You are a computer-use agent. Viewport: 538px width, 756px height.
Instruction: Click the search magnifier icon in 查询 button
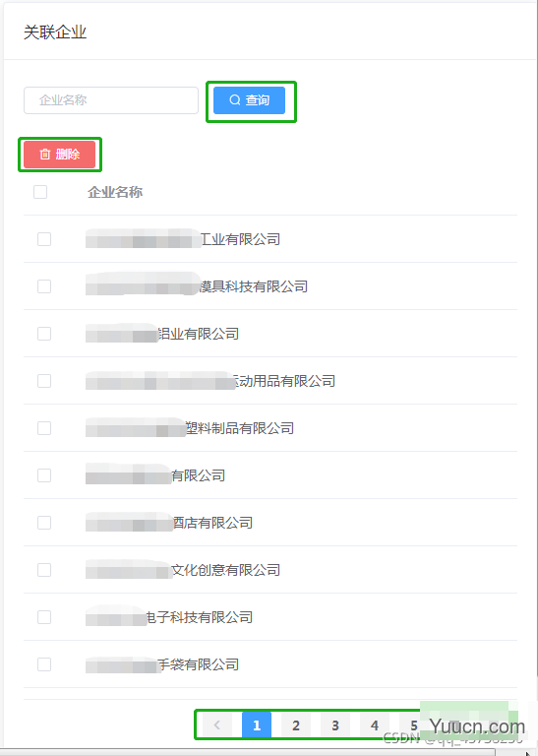234,99
